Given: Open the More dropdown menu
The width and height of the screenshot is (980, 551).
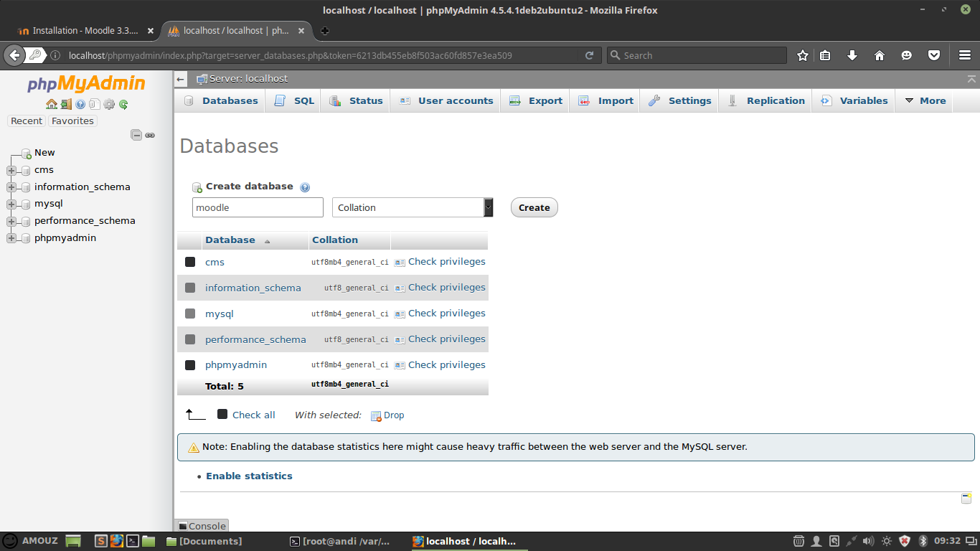Looking at the screenshot, I should coord(925,100).
